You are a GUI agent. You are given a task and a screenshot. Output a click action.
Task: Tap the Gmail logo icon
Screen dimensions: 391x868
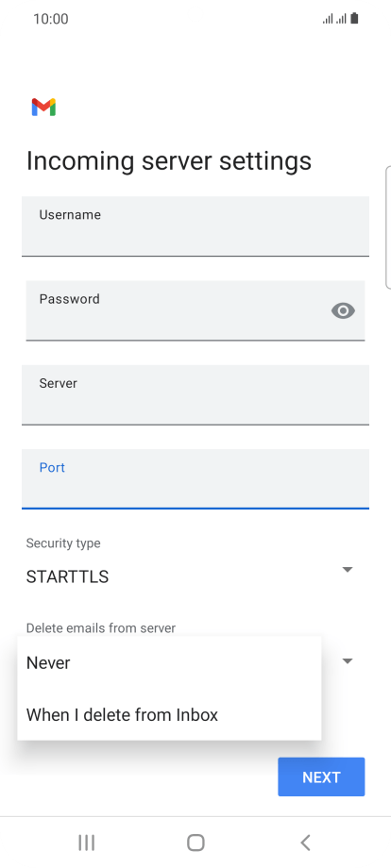coord(43,108)
